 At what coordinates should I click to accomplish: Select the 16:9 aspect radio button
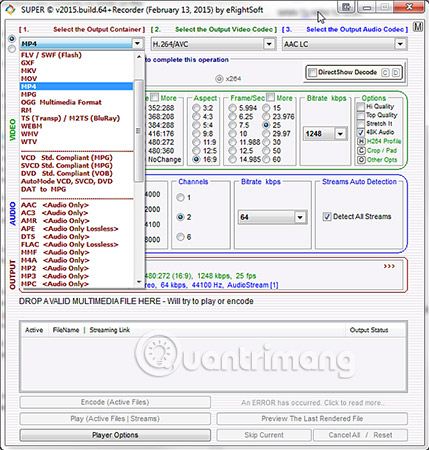196,159
